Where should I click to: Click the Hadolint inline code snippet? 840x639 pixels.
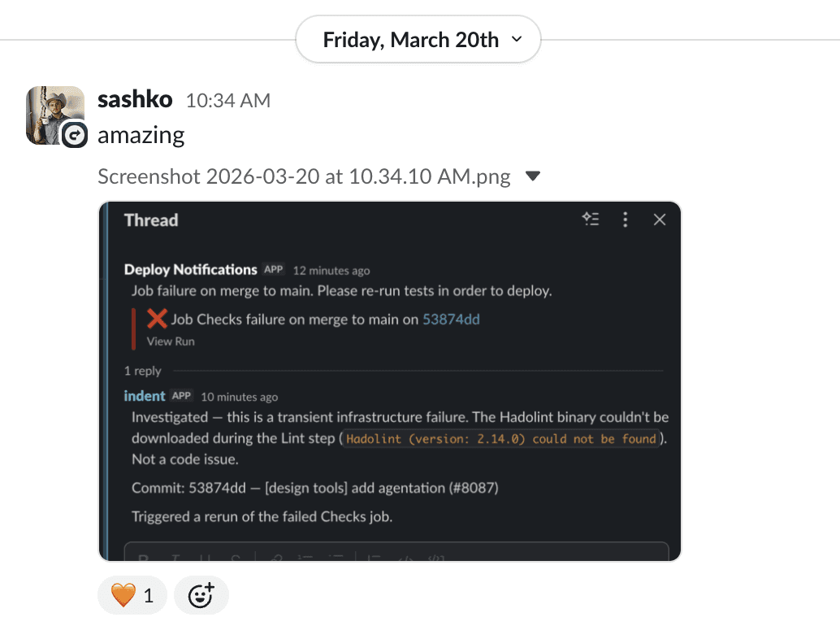[x=501, y=439]
